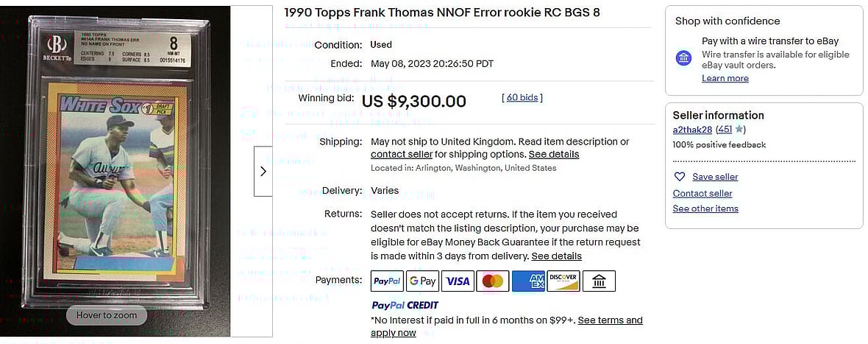Click the bank wire transfer payment icon

599,281
